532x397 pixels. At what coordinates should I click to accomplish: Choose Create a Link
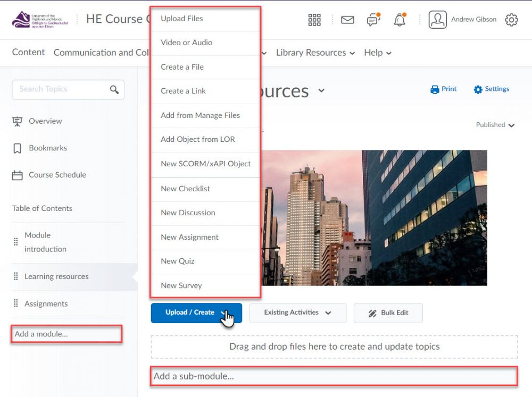205,91
